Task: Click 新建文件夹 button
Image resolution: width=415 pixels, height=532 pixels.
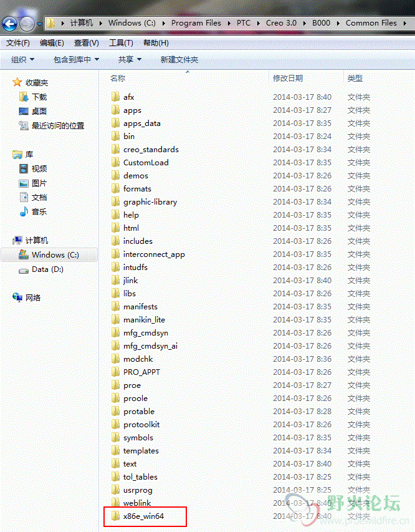Action: (179, 59)
